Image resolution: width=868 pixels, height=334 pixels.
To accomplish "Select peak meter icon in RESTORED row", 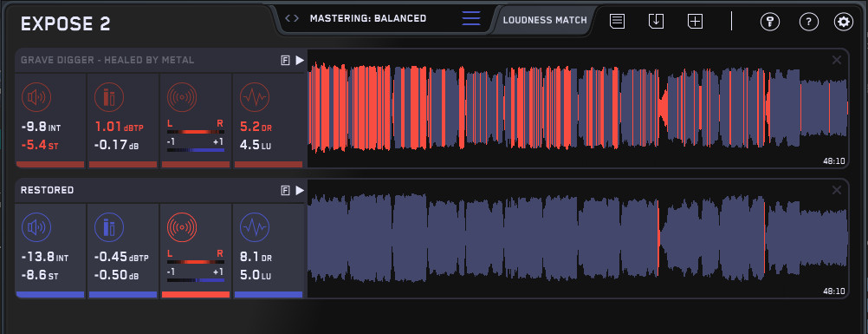I will [x=109, y=227].
